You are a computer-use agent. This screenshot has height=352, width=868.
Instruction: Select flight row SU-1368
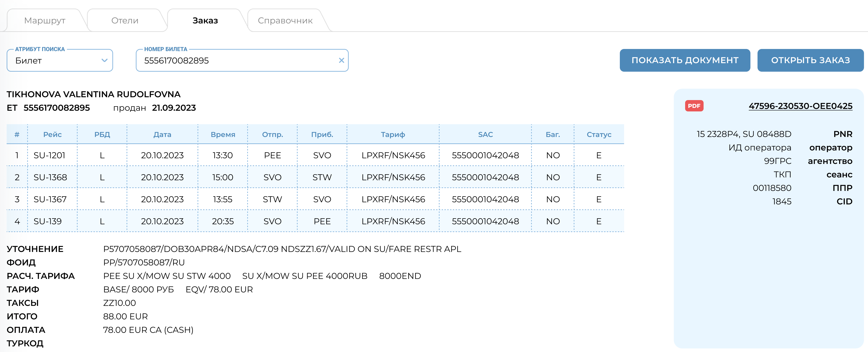tap(51, 177)
